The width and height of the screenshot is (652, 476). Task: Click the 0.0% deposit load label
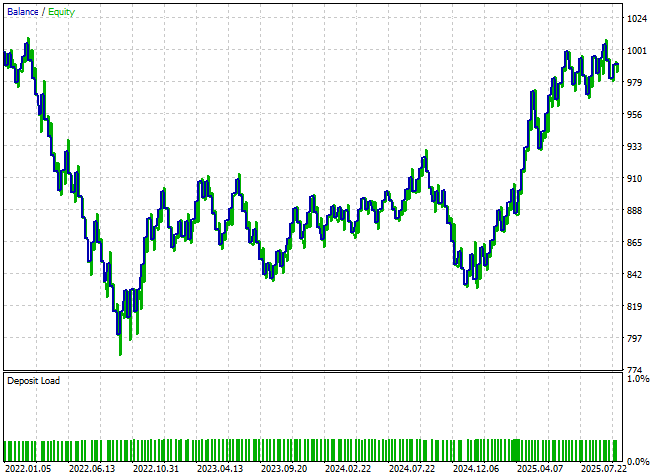(638, 461)
